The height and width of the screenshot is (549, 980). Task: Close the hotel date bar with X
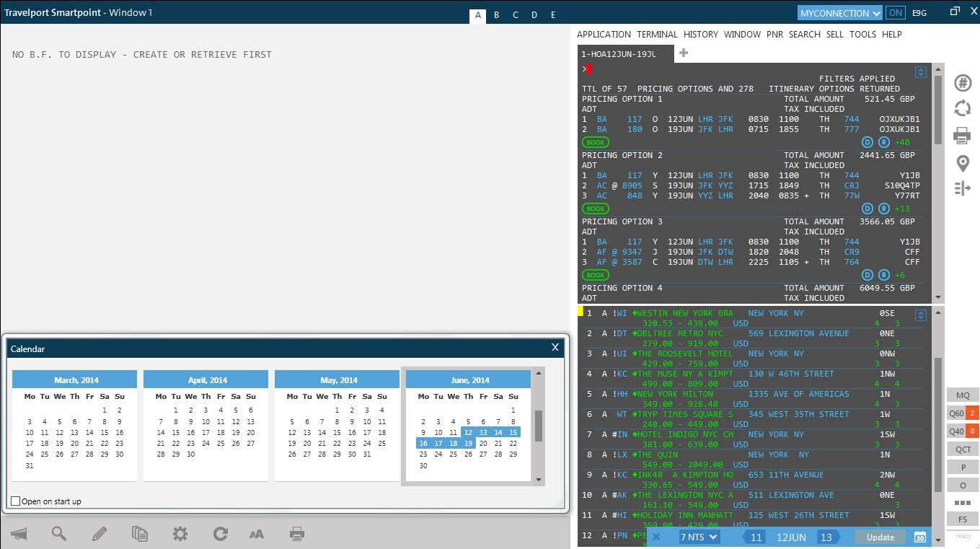click(656, 537)
